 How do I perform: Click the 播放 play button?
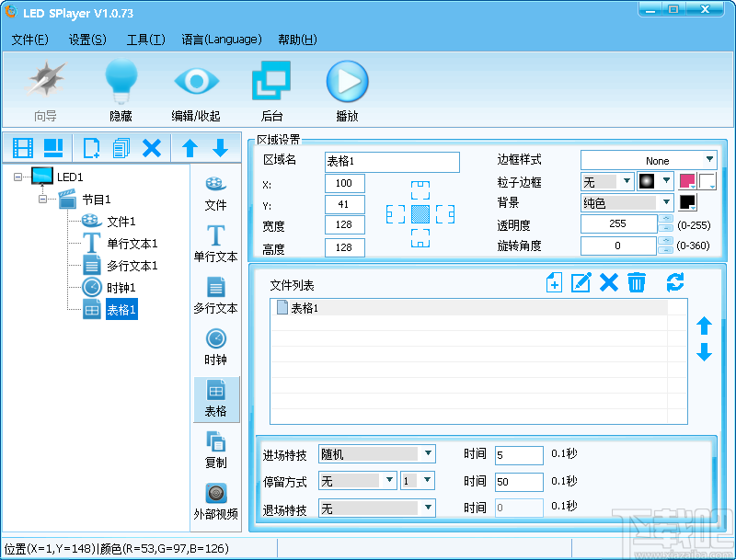347,82
